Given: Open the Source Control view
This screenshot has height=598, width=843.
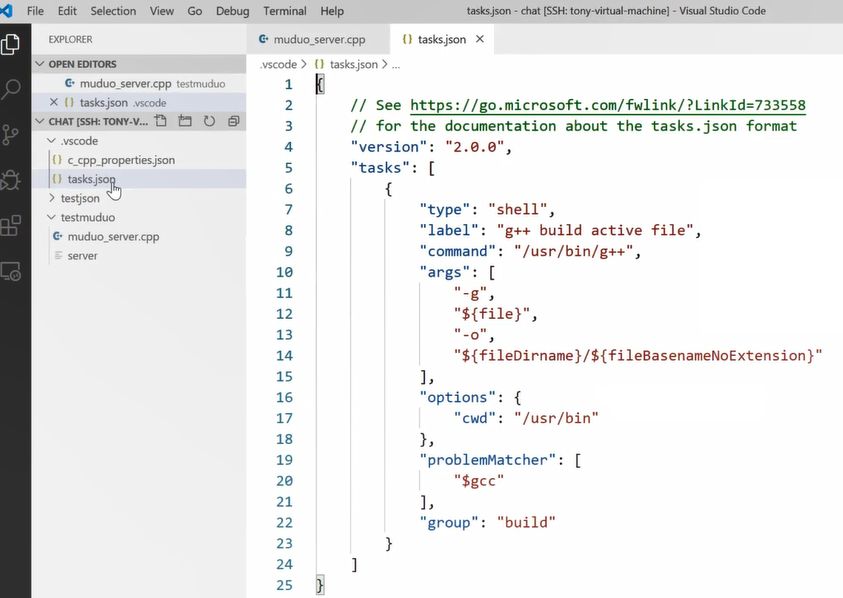Looking at the screenshot, I should 11,135.
